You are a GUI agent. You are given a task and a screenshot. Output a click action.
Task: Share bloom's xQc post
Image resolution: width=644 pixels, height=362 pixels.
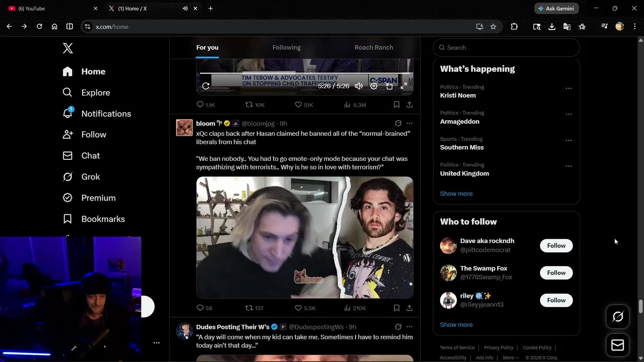pos(410,308)
